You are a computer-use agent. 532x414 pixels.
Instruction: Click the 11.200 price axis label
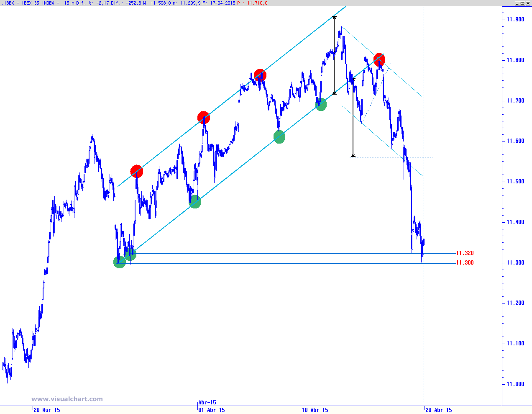(x=515, y=303)
